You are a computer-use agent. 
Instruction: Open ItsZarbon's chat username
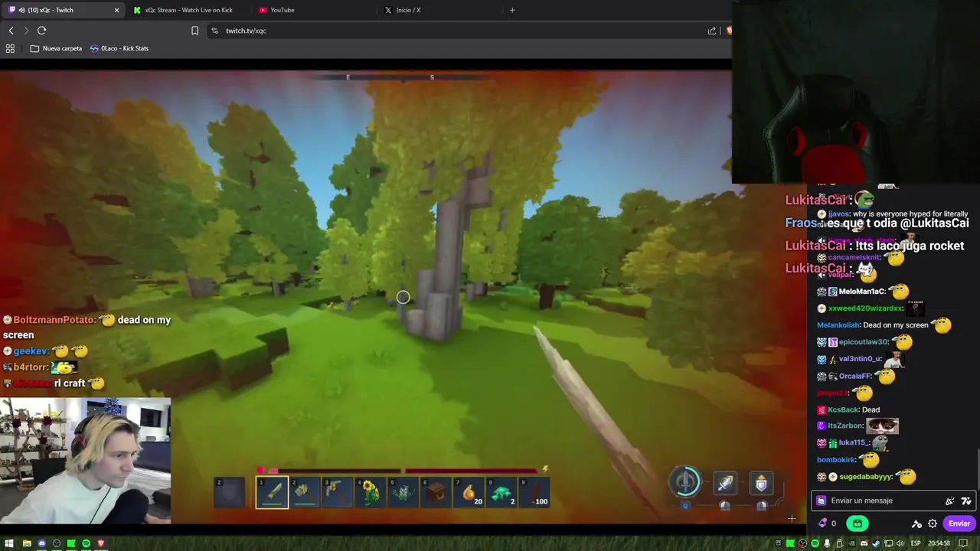pos(846,425)
